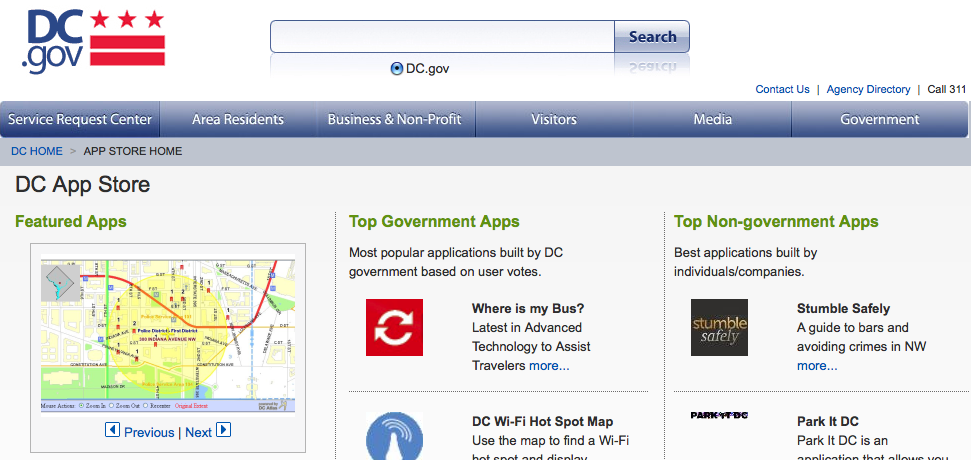Click the featured crime map thumbnail
Image resolution: width=971 pixels, height=460 pixels.
[x=168, y=337]
